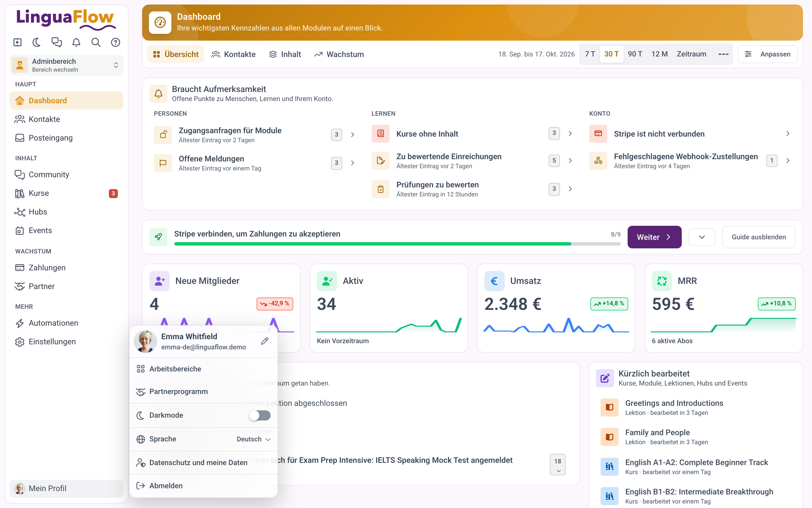Choose Abmelden in the profile menu
The height and width of the screenshot is (508, 812).
203,485
